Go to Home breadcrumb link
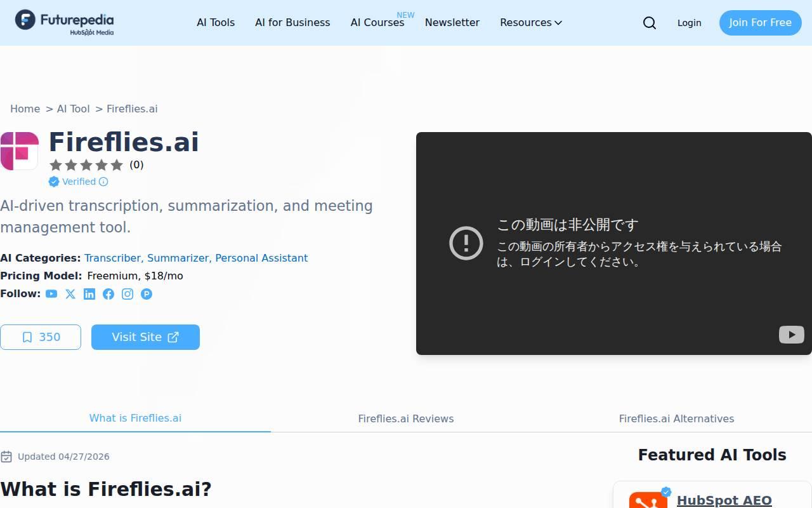The width and height of the screenshot is (812, 508). 25,109
